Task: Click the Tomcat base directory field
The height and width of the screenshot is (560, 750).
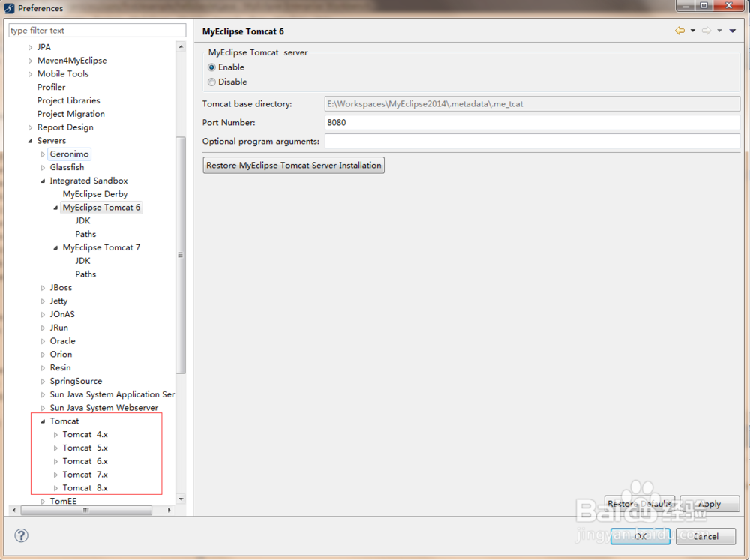Action: click(532, 103)
